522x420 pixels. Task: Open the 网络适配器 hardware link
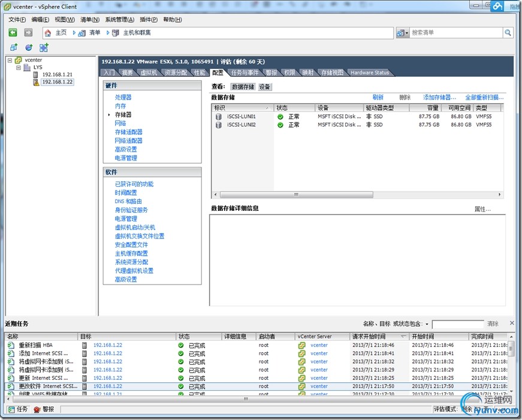coord(128,140)
